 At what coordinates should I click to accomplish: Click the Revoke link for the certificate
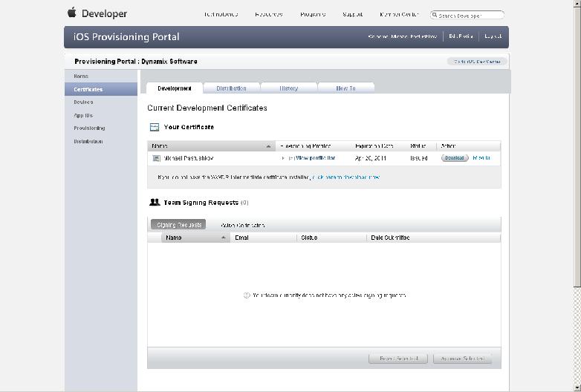481,158
